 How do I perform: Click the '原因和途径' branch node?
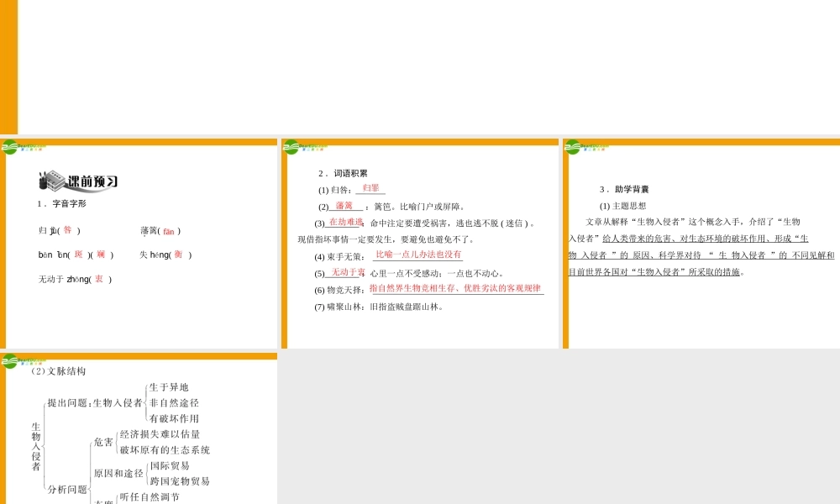tap(118, 474)
